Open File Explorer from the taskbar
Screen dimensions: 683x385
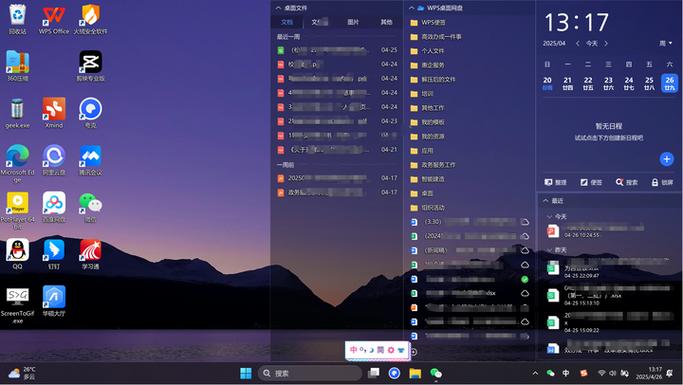pyautogui.click(x=415, y=373)
